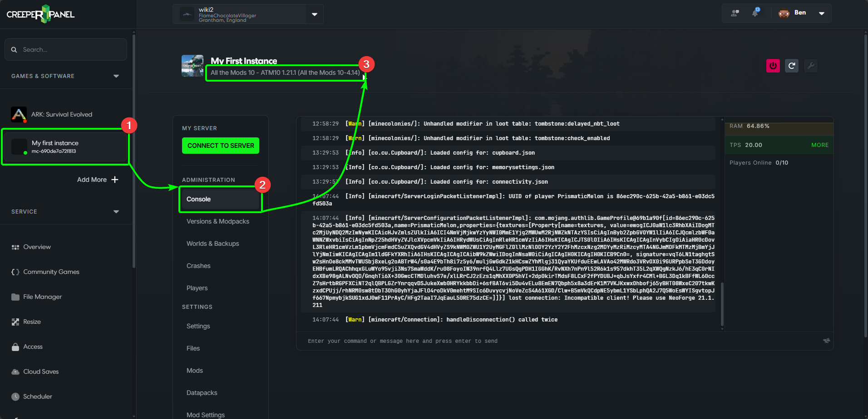The image size is (868, 419).
Task: Open Versions & Modpacks page
Action: point(218,221)
